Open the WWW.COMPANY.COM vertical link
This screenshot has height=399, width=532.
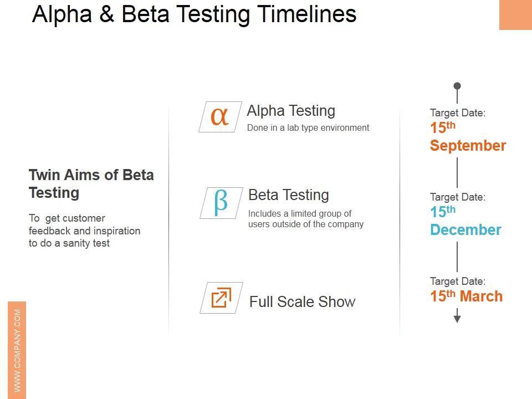[17, 350]
